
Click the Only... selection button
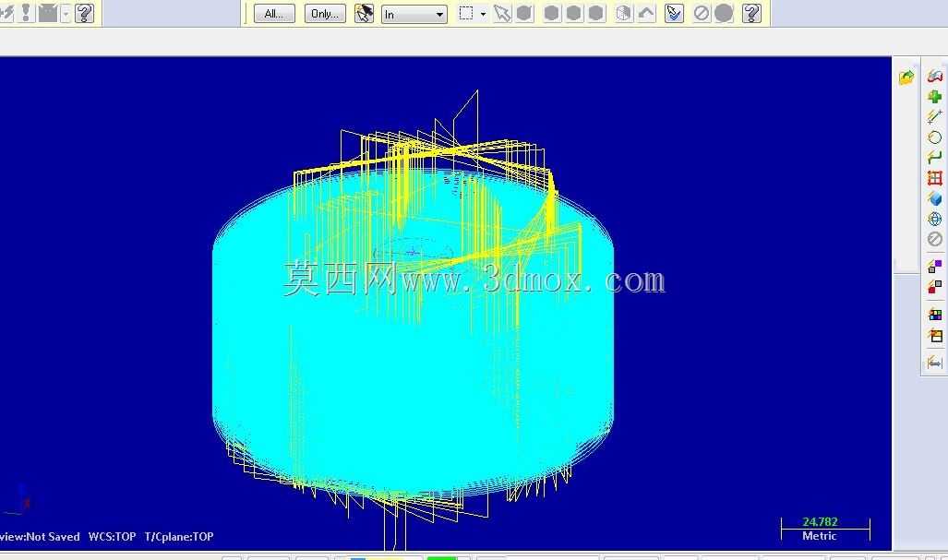[x=325, y=13]
